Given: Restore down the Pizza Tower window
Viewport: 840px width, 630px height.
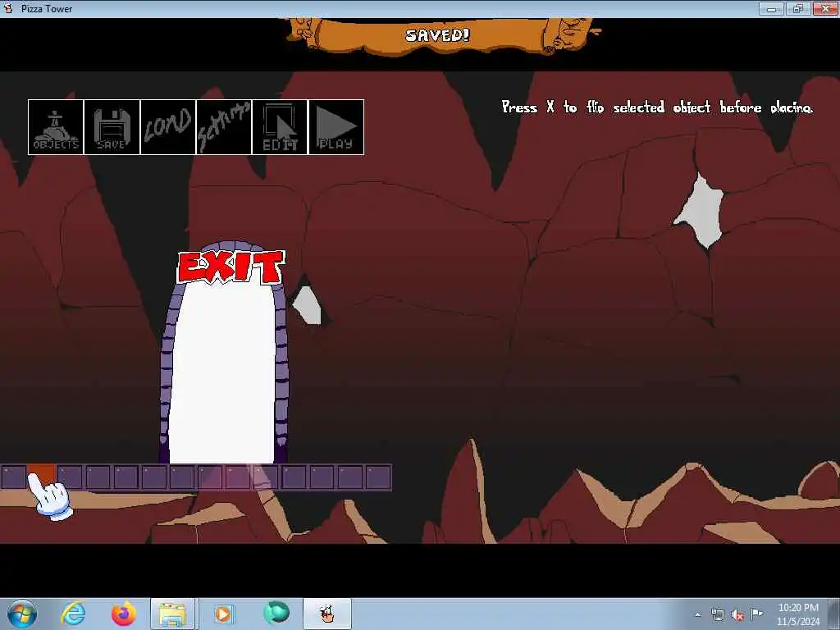Looking at the screenshot, I should click(x=797, y=8).
